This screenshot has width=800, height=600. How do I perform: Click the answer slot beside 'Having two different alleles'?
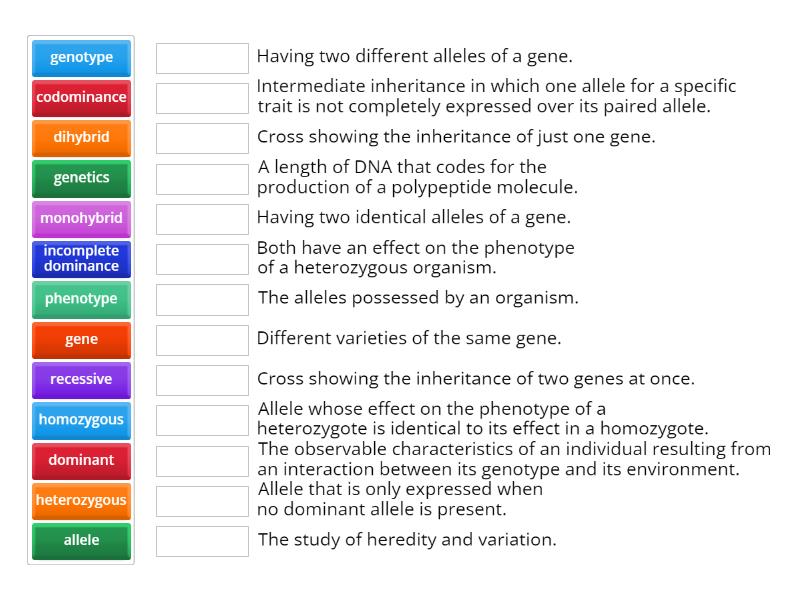point(201,58)
